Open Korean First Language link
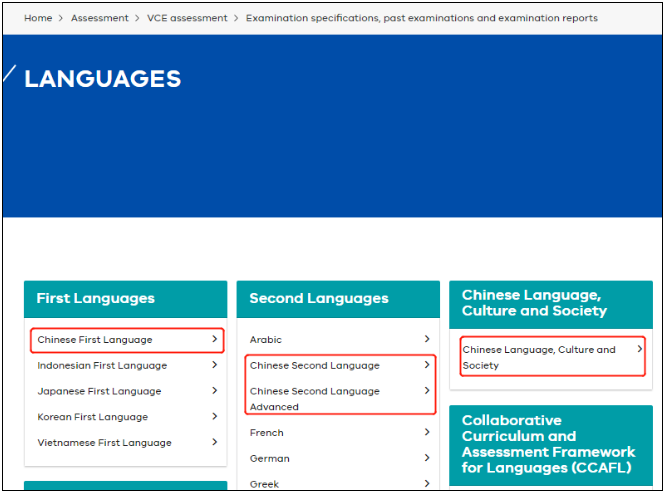The width and height of the screenshot is (665, 493). tap(92, 417)
